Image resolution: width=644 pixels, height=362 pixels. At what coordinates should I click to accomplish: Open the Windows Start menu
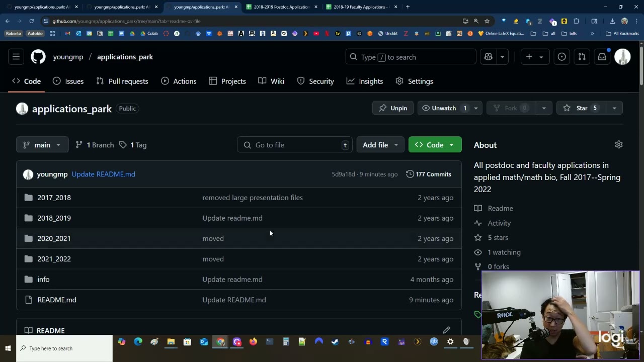pos(8,348)
